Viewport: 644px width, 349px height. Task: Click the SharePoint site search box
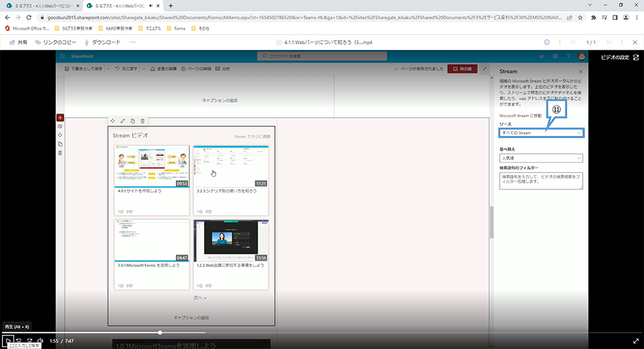(x=322, y=56)
